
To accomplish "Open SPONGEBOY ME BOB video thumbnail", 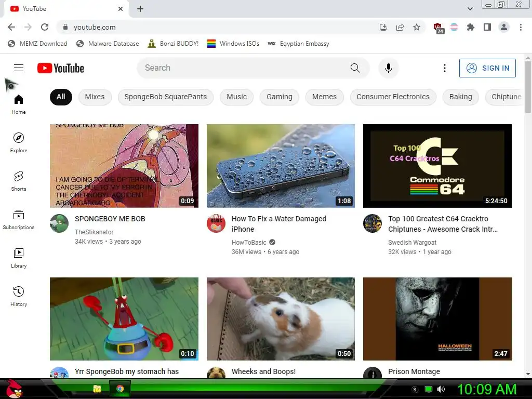I will point(124,166).
